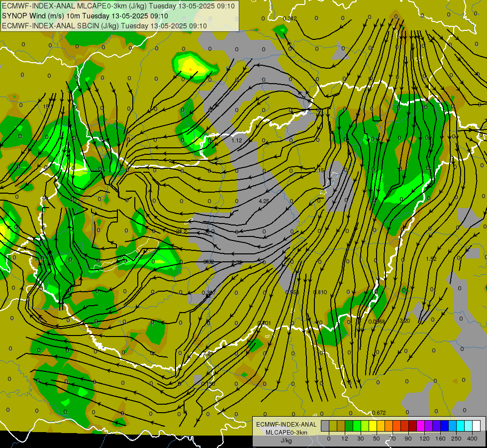Screen dimensions: 487x448
Task: Click the legend tick label '70'
Action: [392, 439]
